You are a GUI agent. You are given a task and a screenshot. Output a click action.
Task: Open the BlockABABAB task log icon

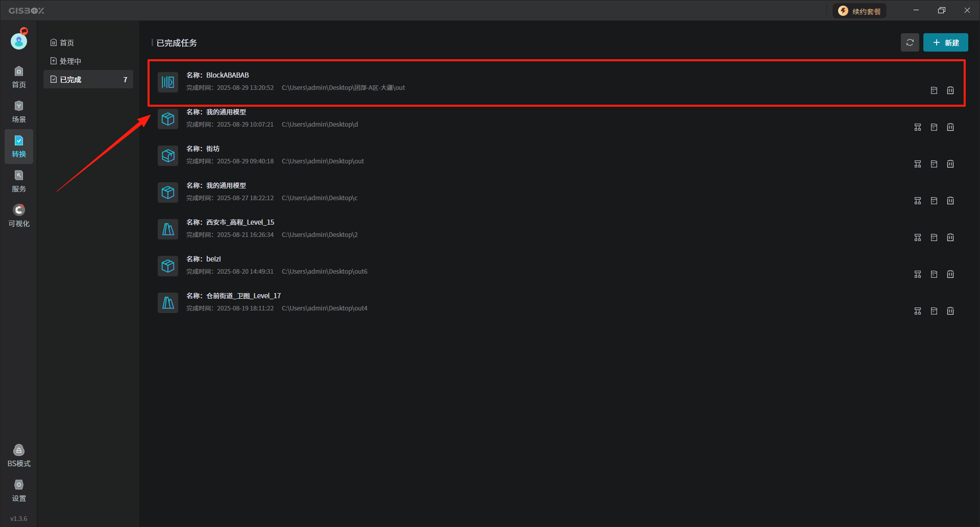tap(934, 90)
